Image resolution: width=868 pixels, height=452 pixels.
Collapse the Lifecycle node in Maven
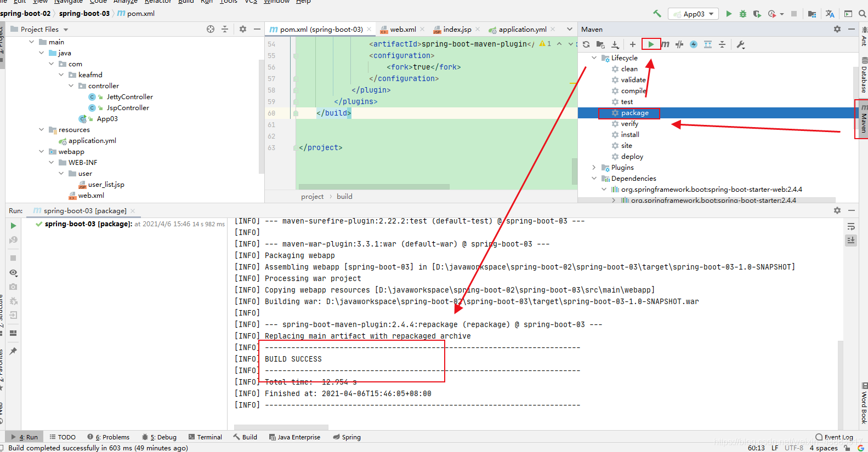pyautogui.click(x=594, y=58)
